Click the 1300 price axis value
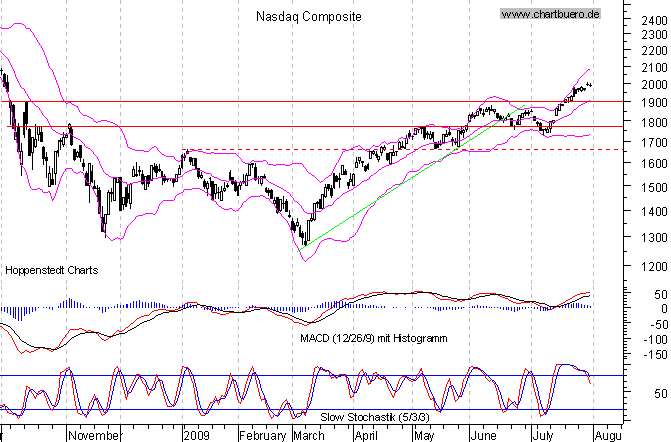This screenshot has width=671, height=442. pos(655,237)
